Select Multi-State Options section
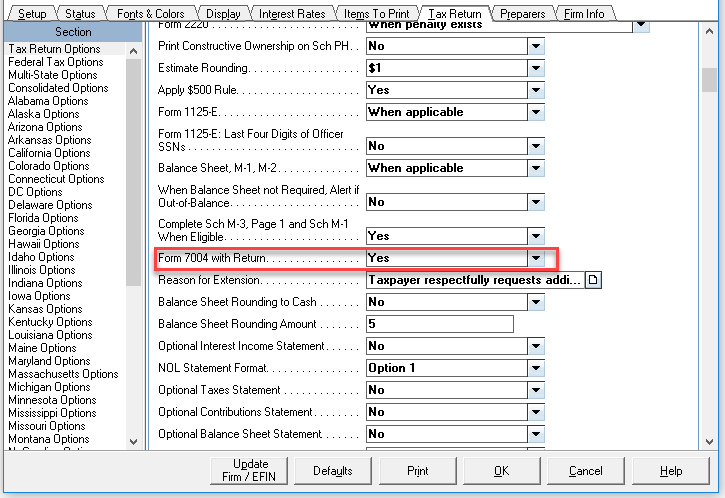The height and width of the screenshot is (498, 725). tap(53, 75)
